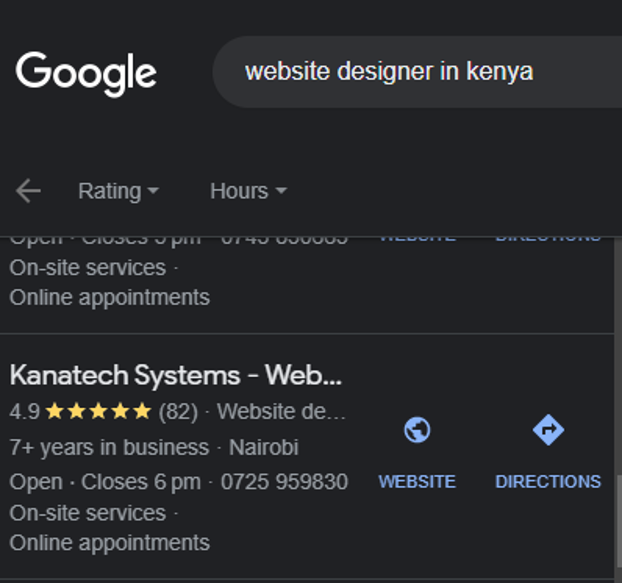Open the Hours filter dropdown
This screenshot has width=622, height=583.
click(x=248, y=191)
